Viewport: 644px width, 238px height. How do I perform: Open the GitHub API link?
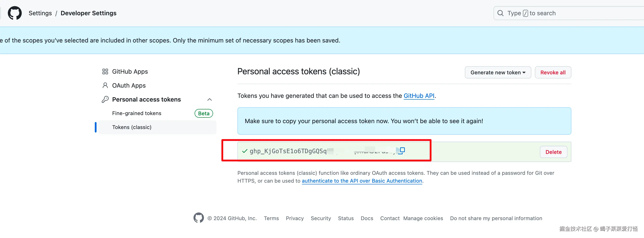pos(419,96)
